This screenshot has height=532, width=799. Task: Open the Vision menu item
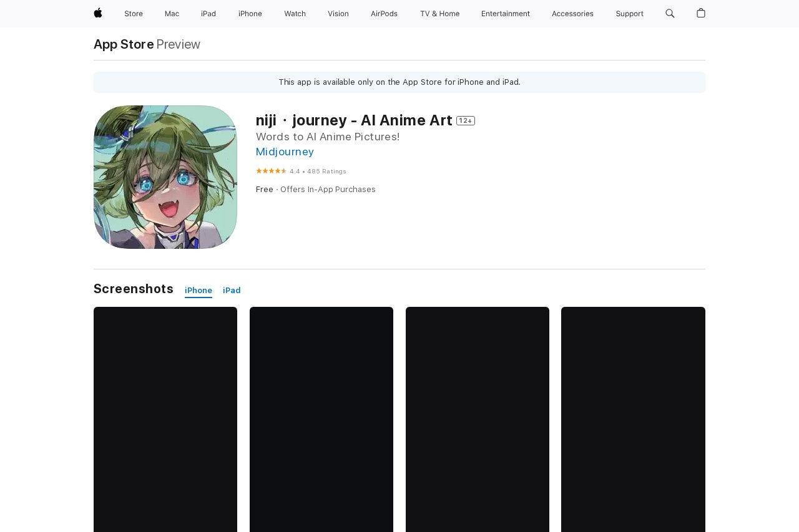[x=338, y=14]
